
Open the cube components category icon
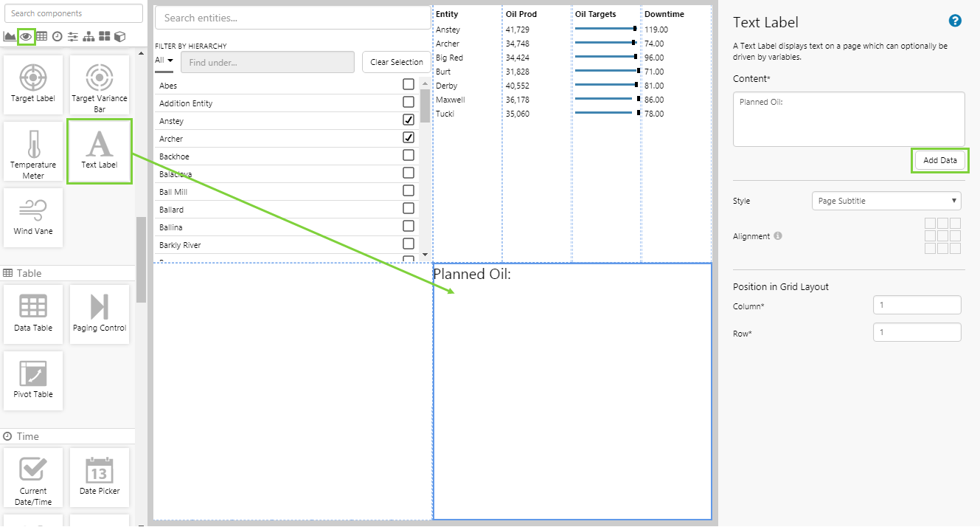click(119, 36)
